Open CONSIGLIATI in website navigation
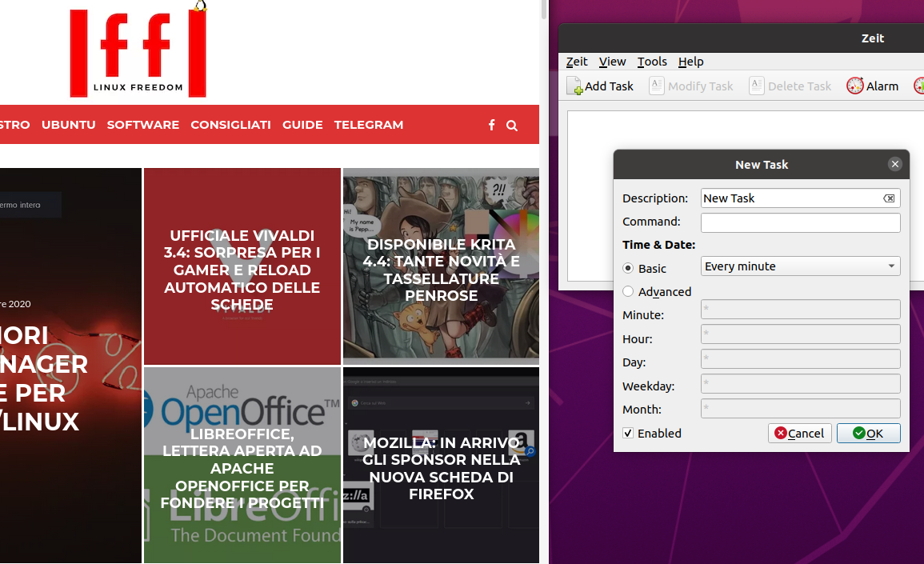The width and height of the screenshot is (924, 564). pyautogui.click(x=230, y=125)
